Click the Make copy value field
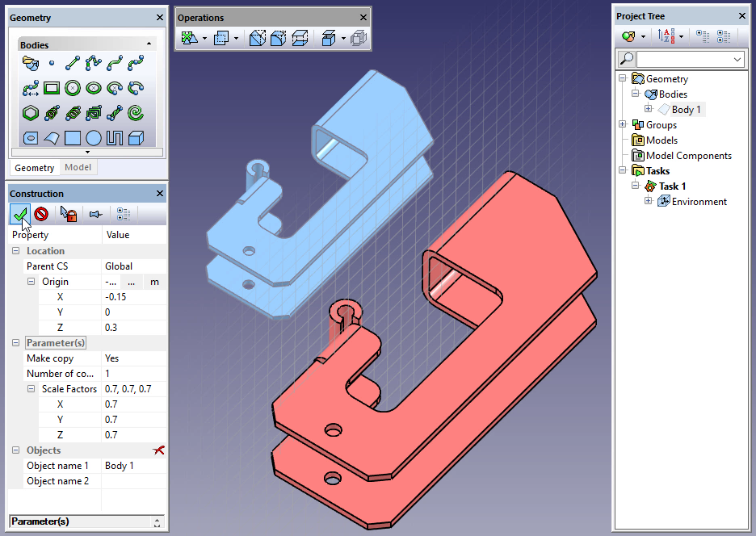 click(x=134, y=358)
